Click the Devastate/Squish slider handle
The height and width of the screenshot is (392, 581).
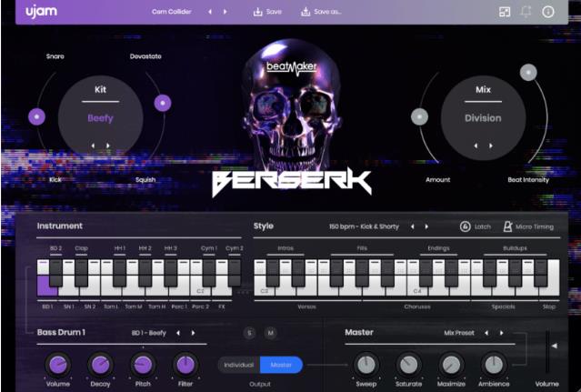coord(163,103)
